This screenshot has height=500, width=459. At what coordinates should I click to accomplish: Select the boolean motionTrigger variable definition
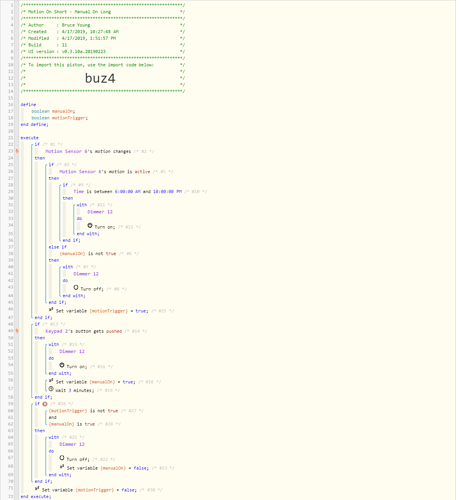click(59, 118)
